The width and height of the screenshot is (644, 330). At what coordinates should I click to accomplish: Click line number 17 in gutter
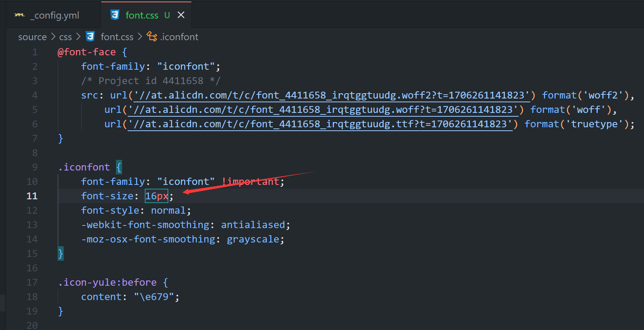pos(32,282)
